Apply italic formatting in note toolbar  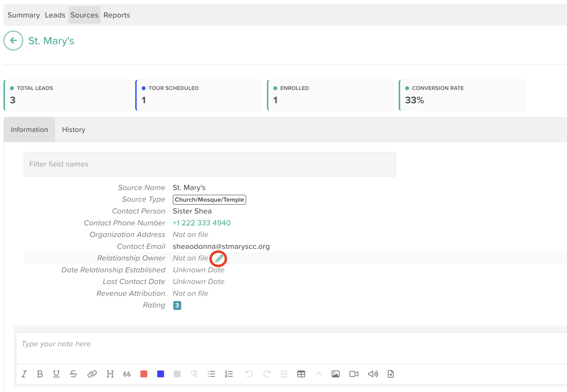(x=24, y=374)
